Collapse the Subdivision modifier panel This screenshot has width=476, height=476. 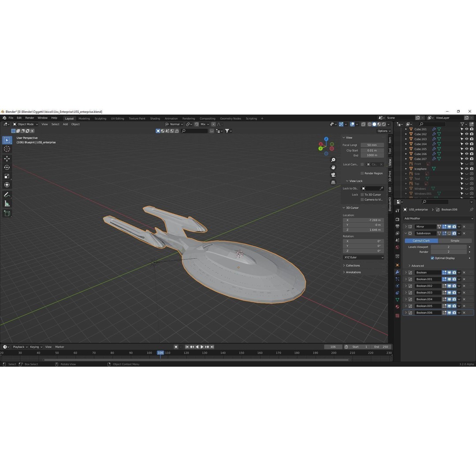click(406, 234)
